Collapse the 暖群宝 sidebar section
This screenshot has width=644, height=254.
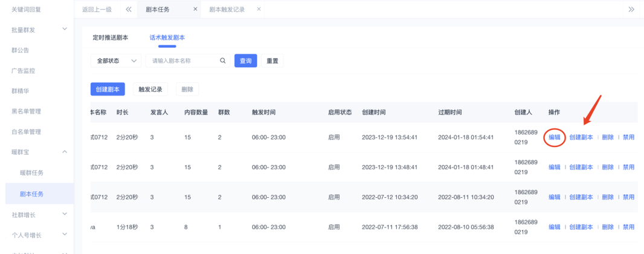65,152
